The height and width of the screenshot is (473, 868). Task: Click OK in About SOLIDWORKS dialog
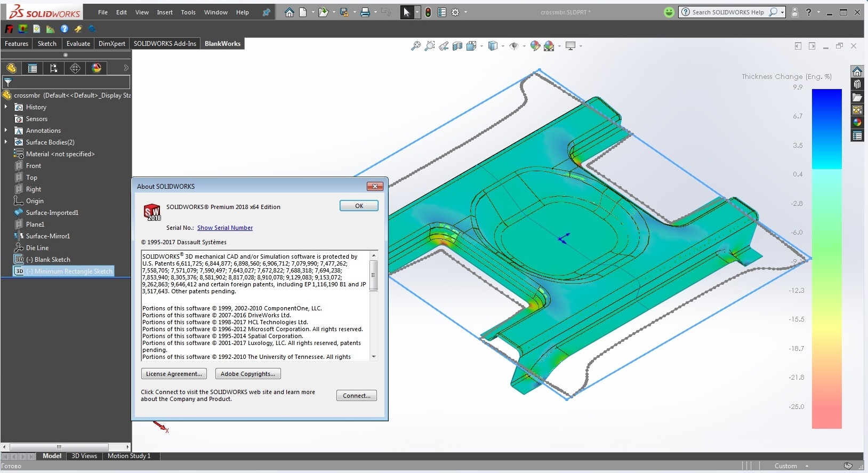[359, 206]
